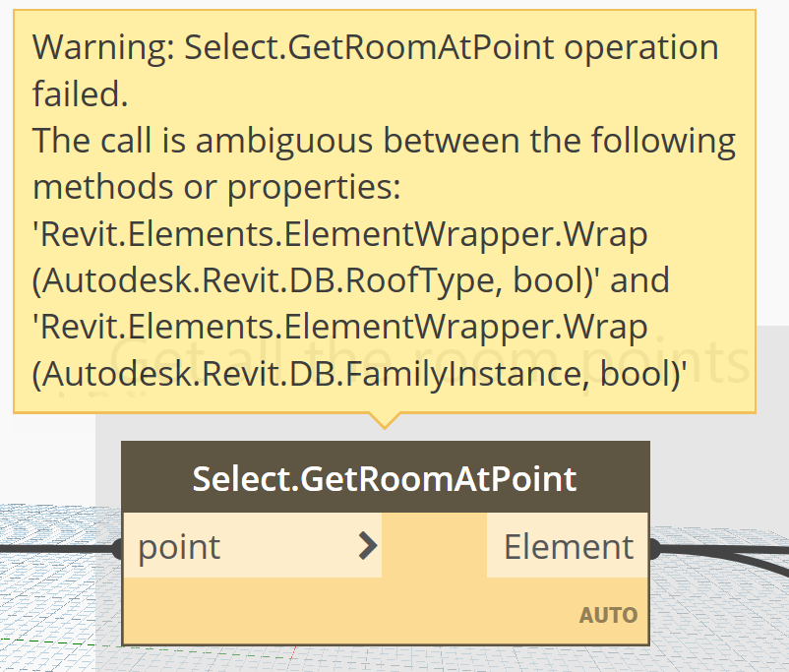Click the blank node area left of AUTO
Viewport: 789px width, 672px height.
pos(347,610)
